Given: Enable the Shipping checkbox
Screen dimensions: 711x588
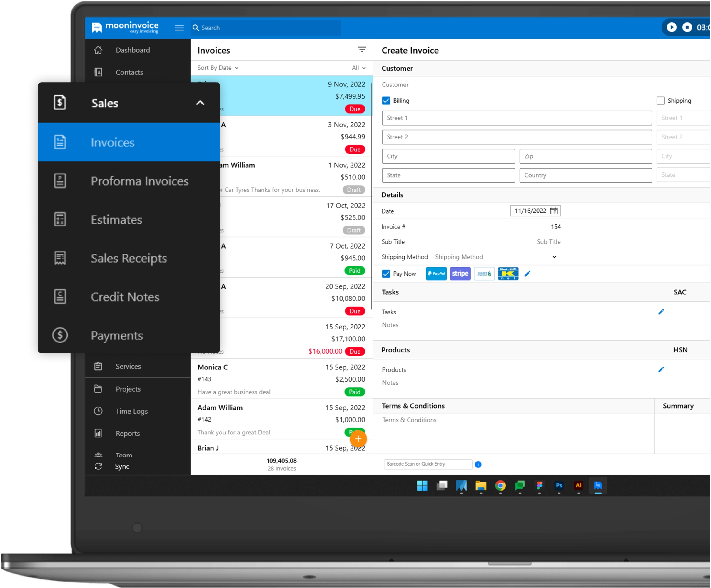Looking at the screenshot, I should pyautogui.click(x=660, y=101).
